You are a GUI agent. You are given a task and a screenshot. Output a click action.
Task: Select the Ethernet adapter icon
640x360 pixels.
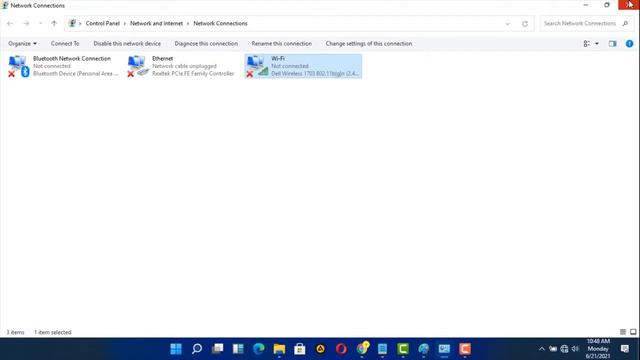(138, 66)
